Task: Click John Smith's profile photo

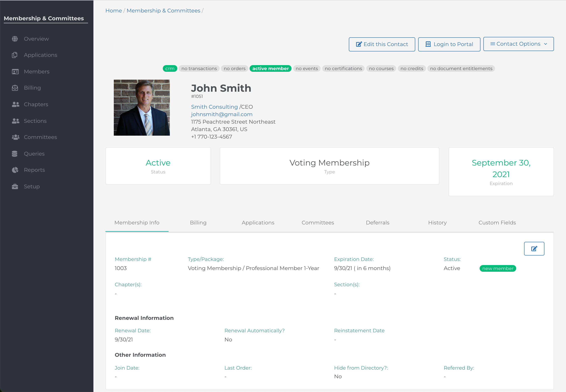Action: pos(142,108)
